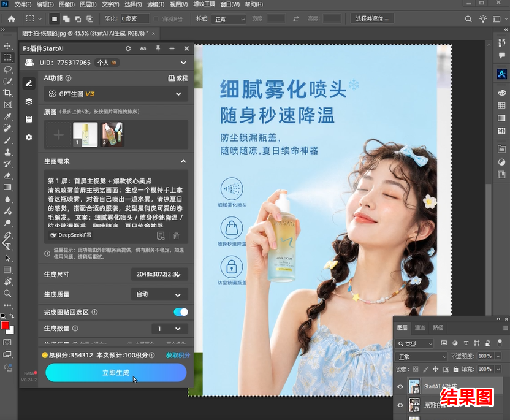The width and height of the screenshot is (510, 420).
Task: Expand the UID account chevron
Action: [x=183, y=63]
